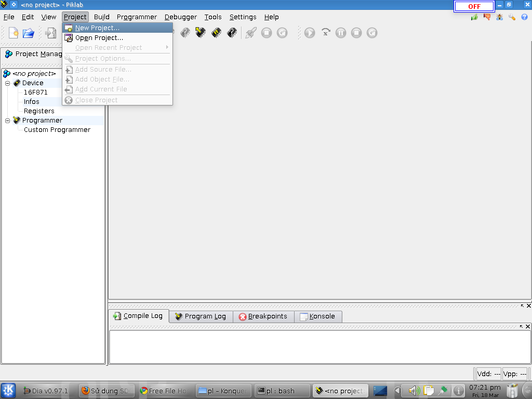The height and width of the screenshot is (399, 532).
Task: Select the Device tree label
Action: coord(33,83)
